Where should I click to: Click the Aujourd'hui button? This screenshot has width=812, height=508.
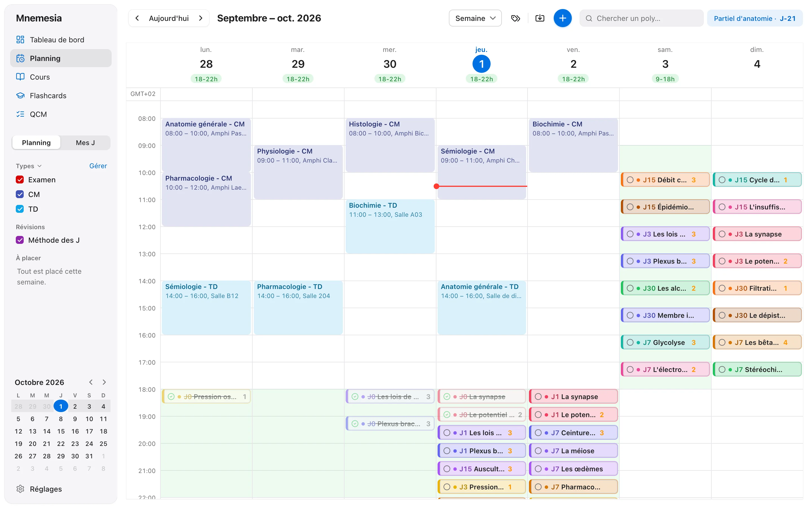[x=169, y=18]
